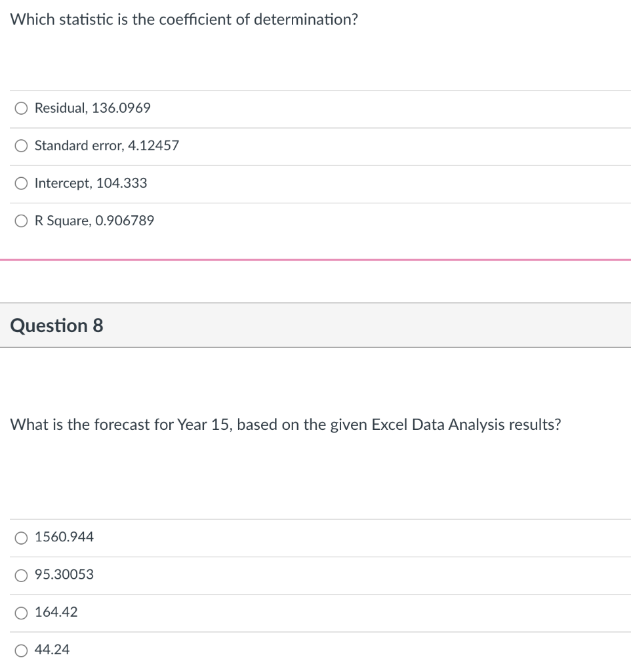Select the radio button for Residual, 136.0969
The image size is (631, 672).
tap(21, 108)
